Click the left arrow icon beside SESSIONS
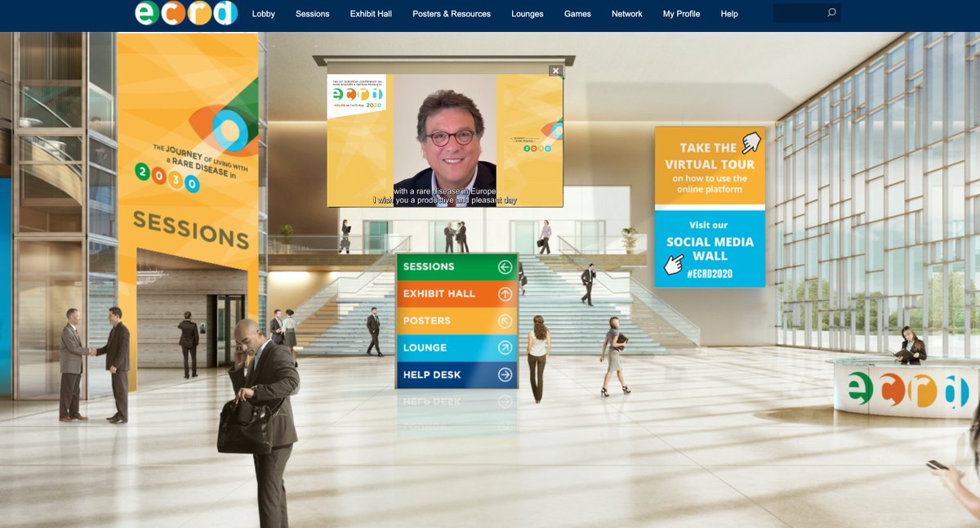 (x=505, y=266)
